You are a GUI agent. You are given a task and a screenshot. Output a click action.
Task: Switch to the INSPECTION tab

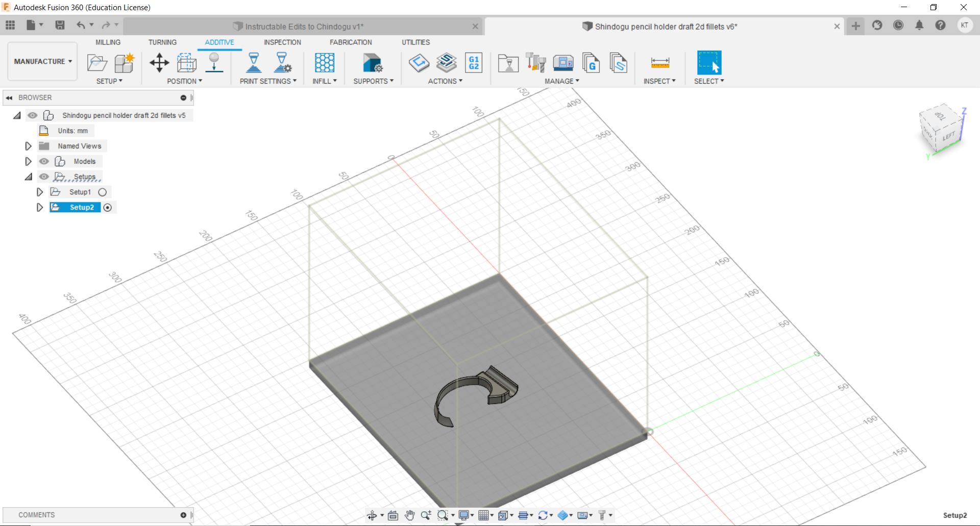click(x=282, y=42)
